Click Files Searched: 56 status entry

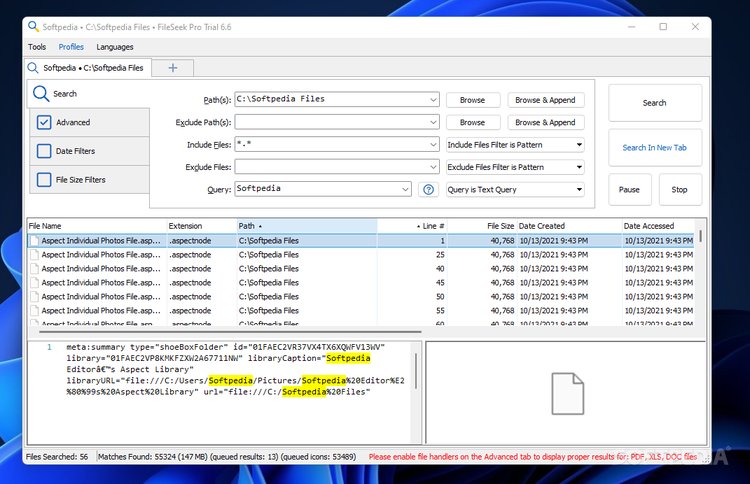57,457
